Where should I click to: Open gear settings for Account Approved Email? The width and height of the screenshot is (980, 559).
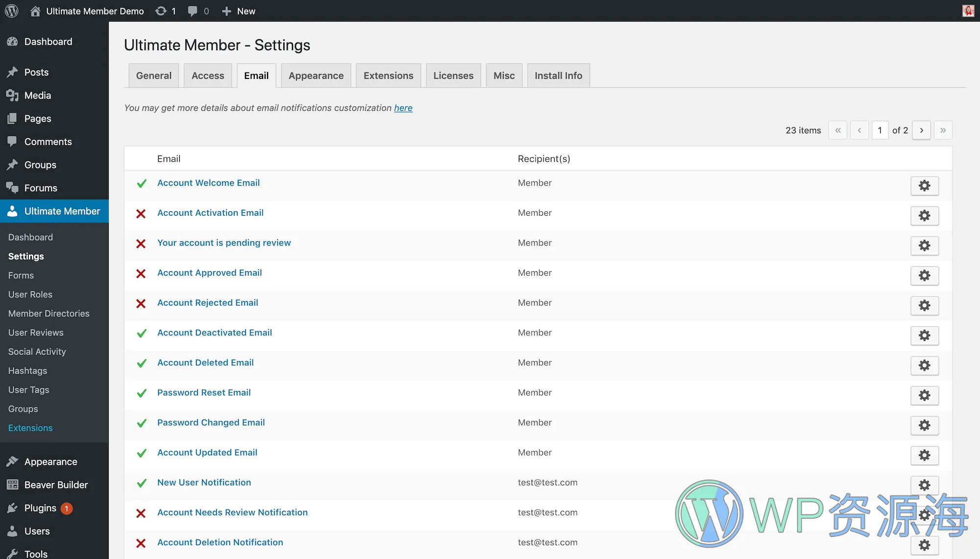[x=924, y=276]
